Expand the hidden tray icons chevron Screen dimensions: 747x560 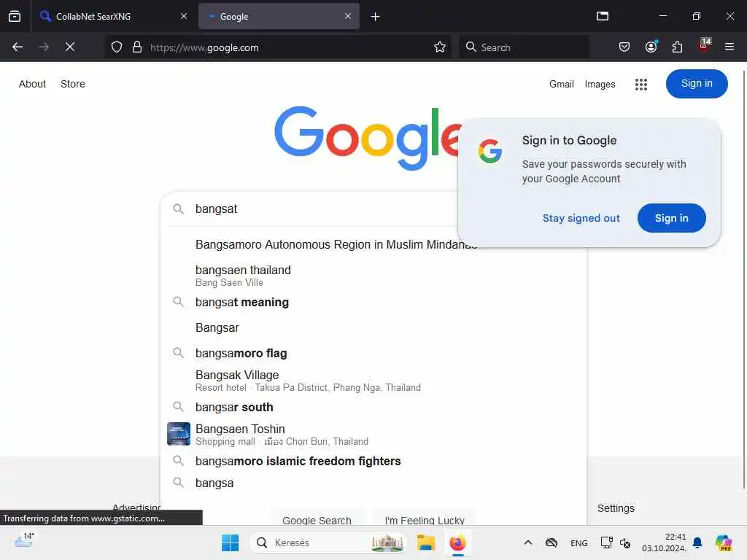(528, 542)
